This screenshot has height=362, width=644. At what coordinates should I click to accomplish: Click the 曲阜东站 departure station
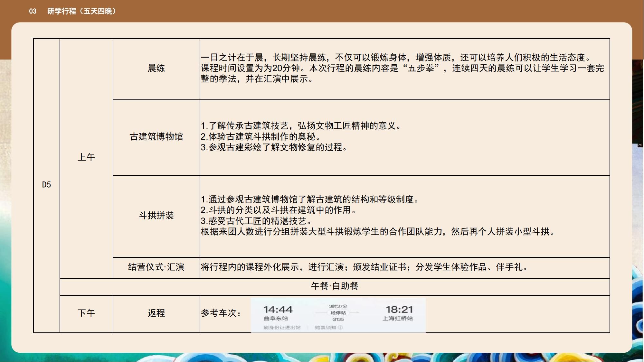pos(276,319)
